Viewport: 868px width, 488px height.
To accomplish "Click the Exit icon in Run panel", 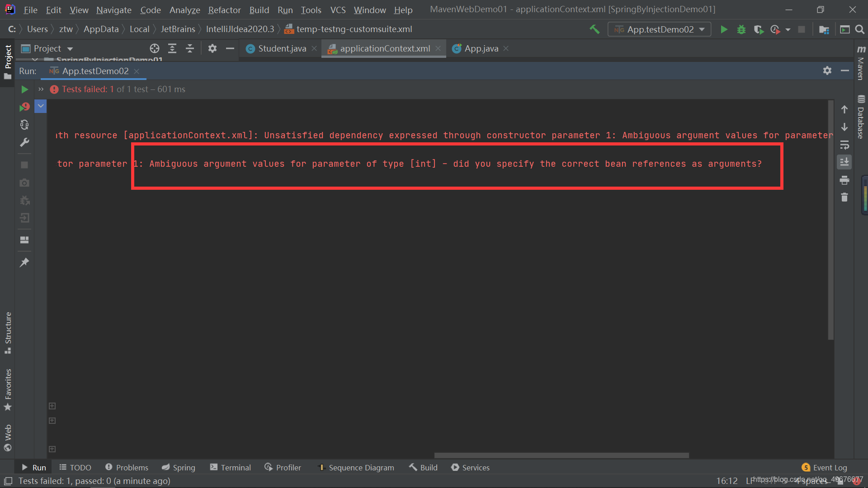I will click(x=24, y=218).
